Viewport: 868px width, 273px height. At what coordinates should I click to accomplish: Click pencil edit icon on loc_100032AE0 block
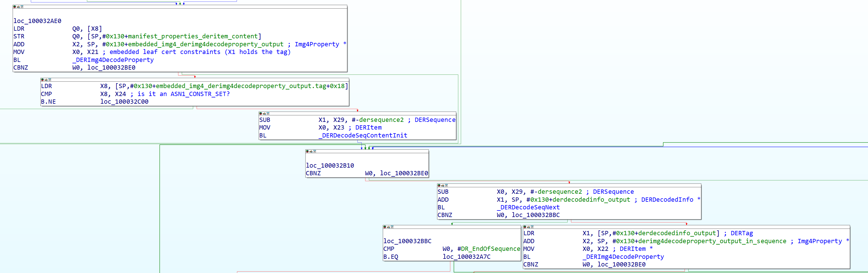click(x=18, y=7)
